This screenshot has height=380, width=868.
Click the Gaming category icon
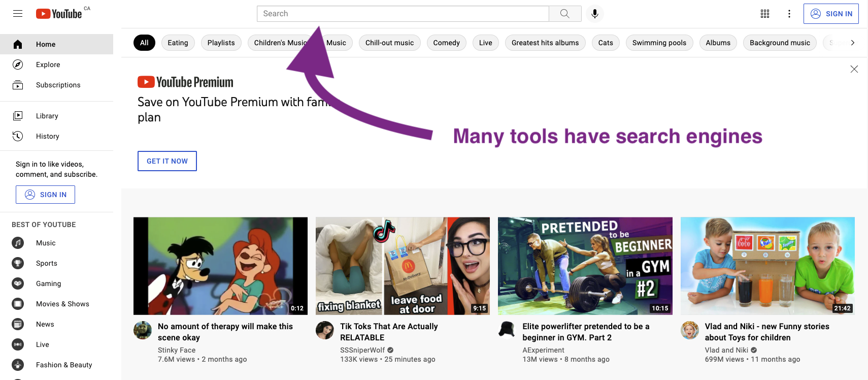pos(18,283)
